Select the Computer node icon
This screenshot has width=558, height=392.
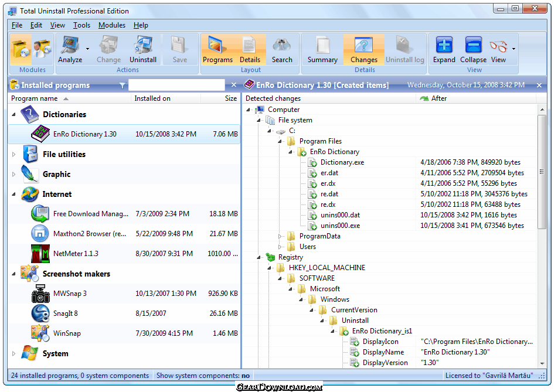tap(260, 110)
